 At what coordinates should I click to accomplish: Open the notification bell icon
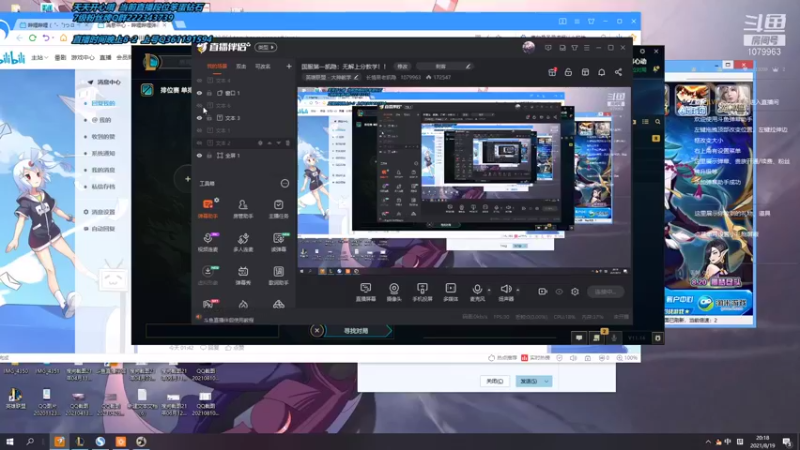click(602, 72)
